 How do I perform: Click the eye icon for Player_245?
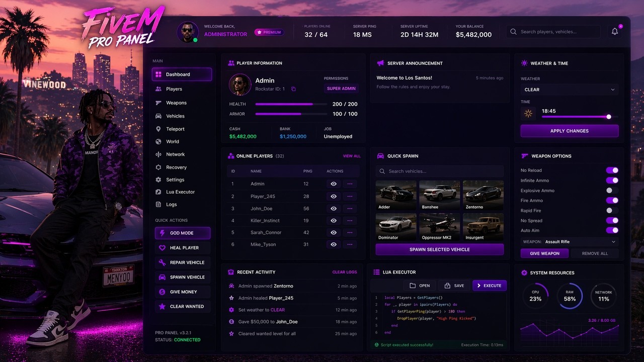click(x=333, y=196)
